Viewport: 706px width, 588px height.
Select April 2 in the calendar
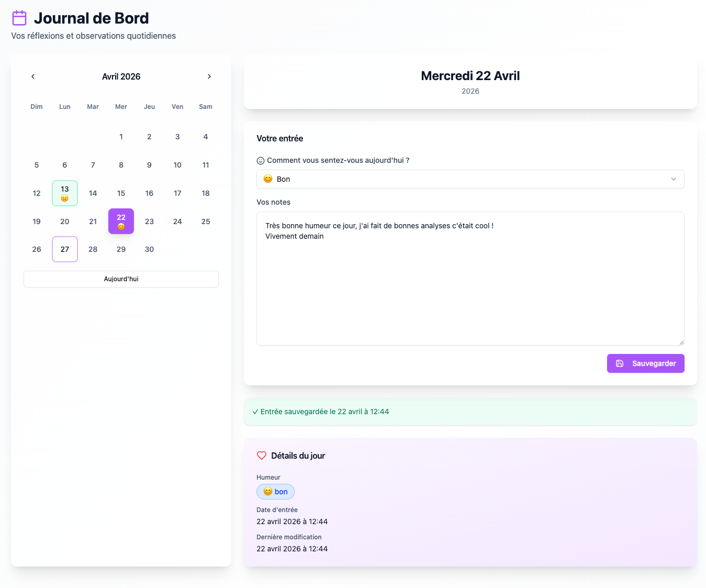(150, 137)
